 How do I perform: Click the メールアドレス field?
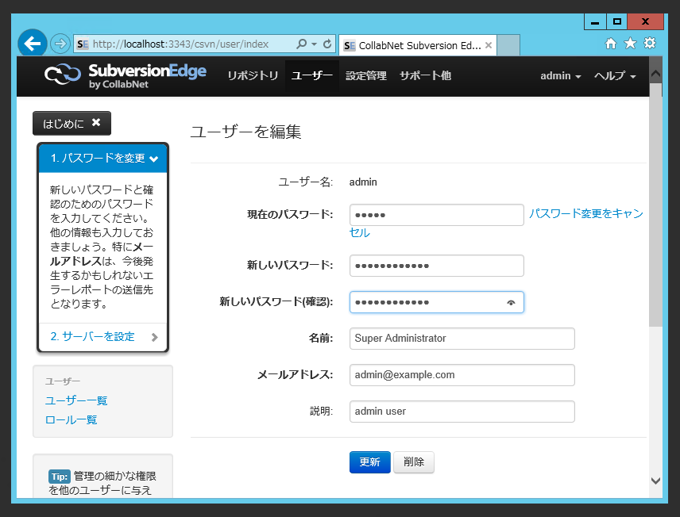462,375
